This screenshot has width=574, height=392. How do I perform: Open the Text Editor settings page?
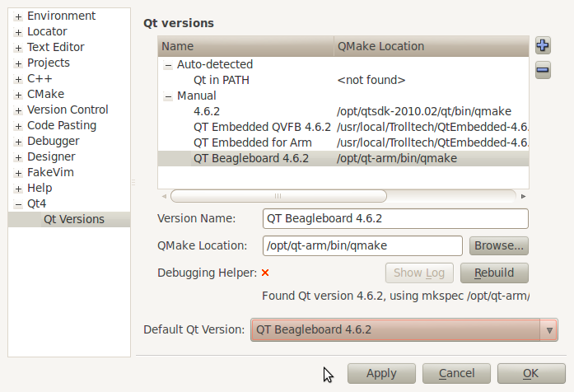(x=55, y=48)
